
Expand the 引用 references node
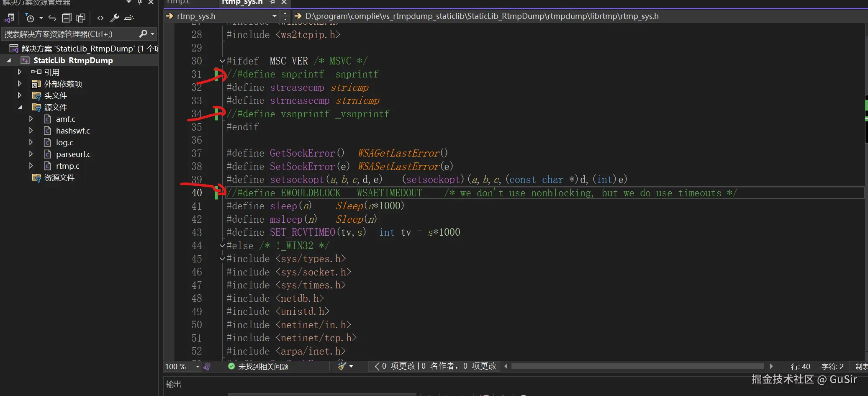coord(20,72)
